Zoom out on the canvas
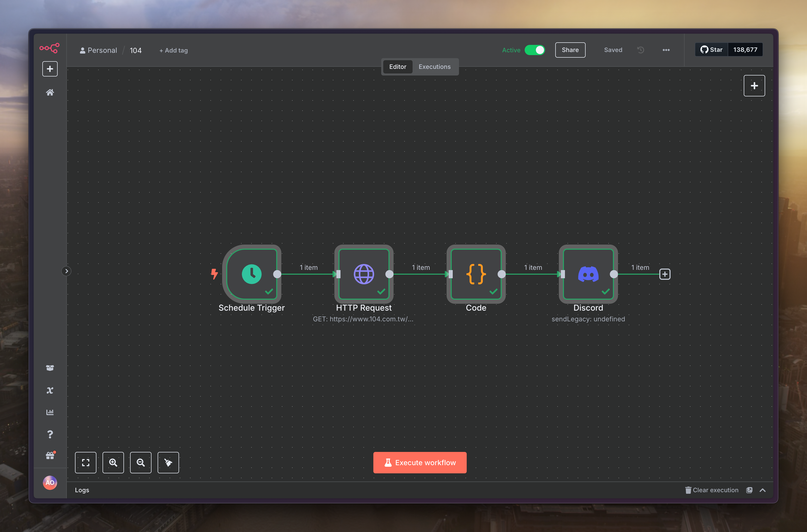 click(x=141, y=462)
